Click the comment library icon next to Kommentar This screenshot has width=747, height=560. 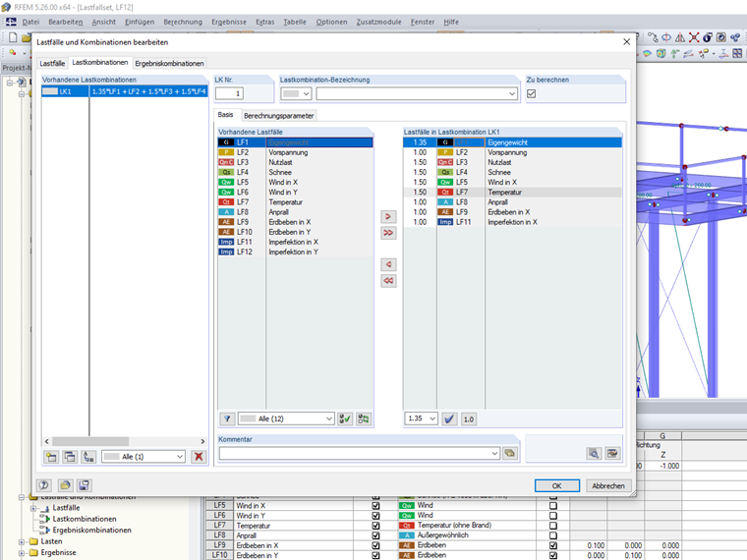pyautogui.click(x=510, y=453)
